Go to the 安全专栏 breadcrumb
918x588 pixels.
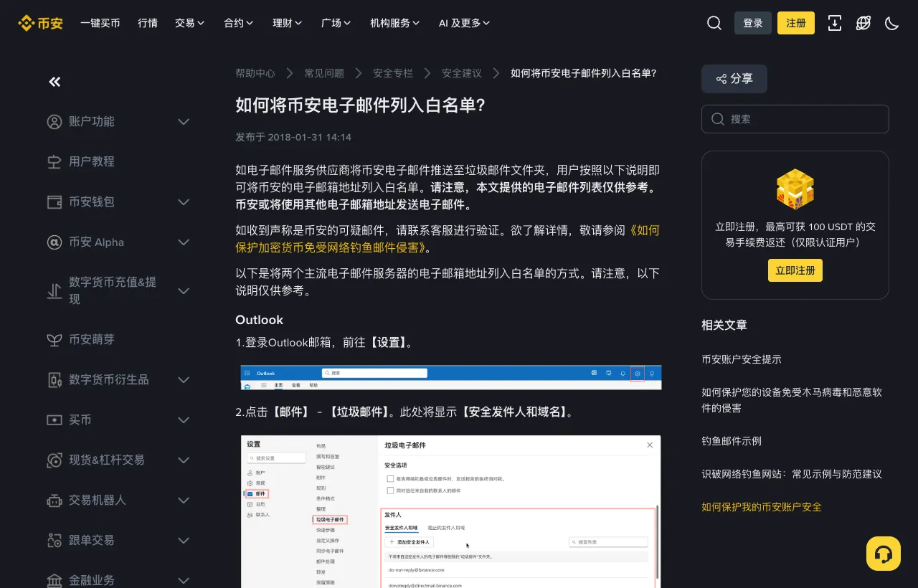pyautogui.click(x=393, y=73)
